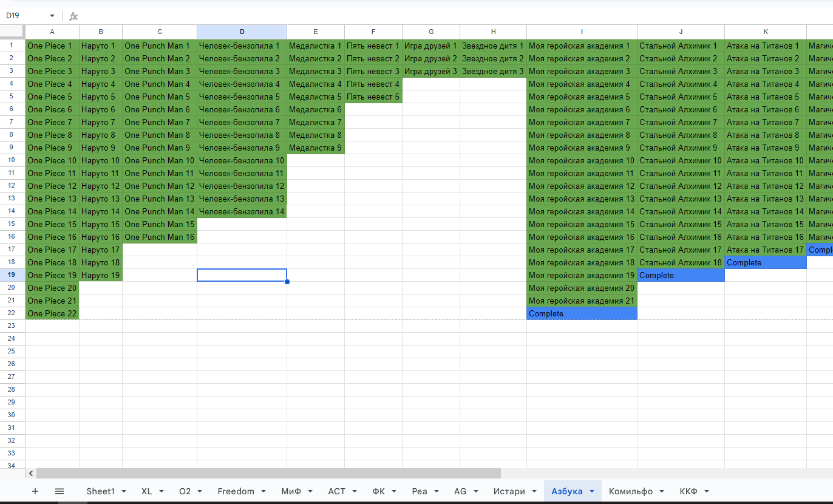Open the O2 tab dropdown arrow
The height and width of the screenshot is (504, 833).
coord(200,491)
